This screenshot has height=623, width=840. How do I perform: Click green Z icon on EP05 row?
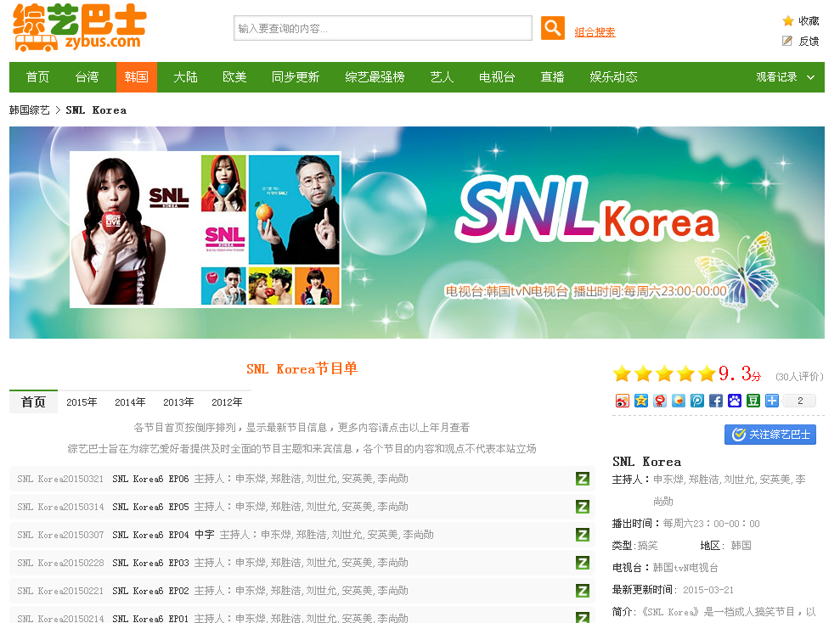tap(583, 507)
